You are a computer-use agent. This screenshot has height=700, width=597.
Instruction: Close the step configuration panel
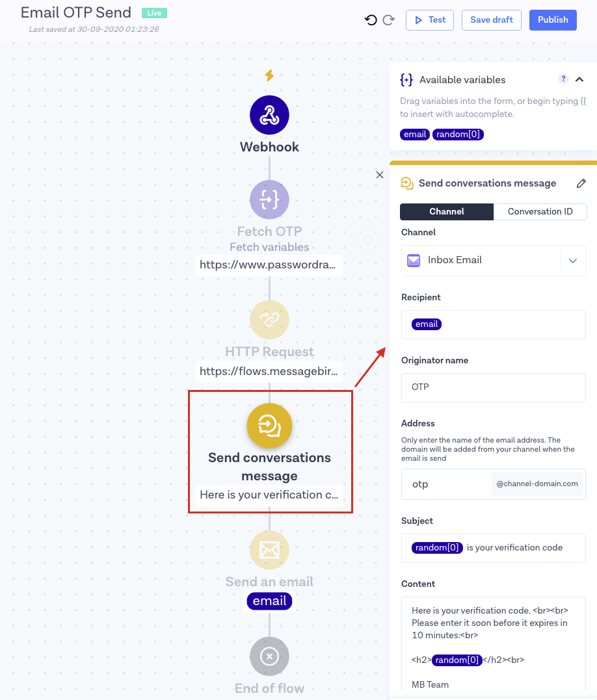pyautogui.click(x=380, y=175)
